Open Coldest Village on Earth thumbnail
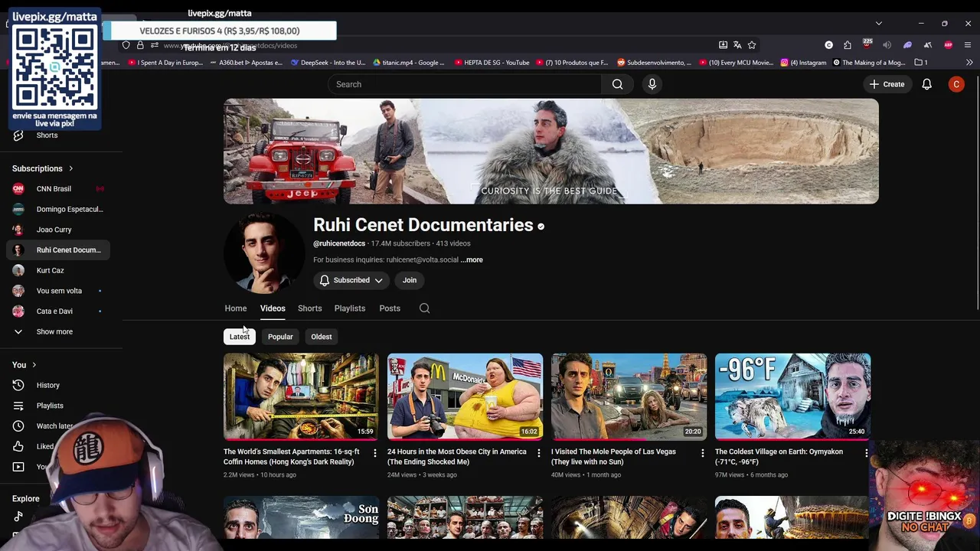 coord(792,396)
